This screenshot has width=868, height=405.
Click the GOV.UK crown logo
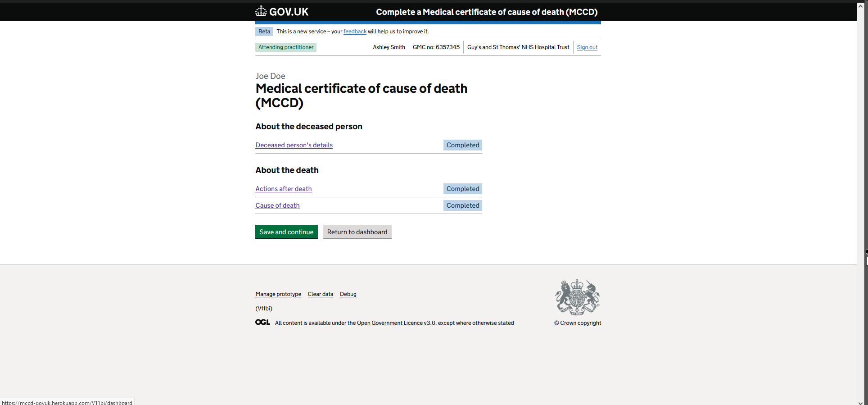pos(261,11)
